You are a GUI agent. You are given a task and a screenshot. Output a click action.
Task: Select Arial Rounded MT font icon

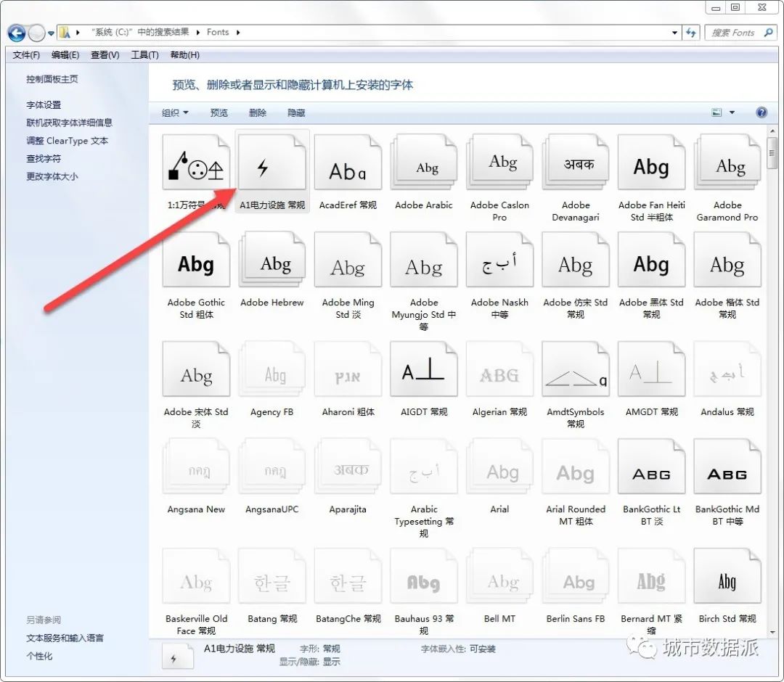(x=576, y=467)
